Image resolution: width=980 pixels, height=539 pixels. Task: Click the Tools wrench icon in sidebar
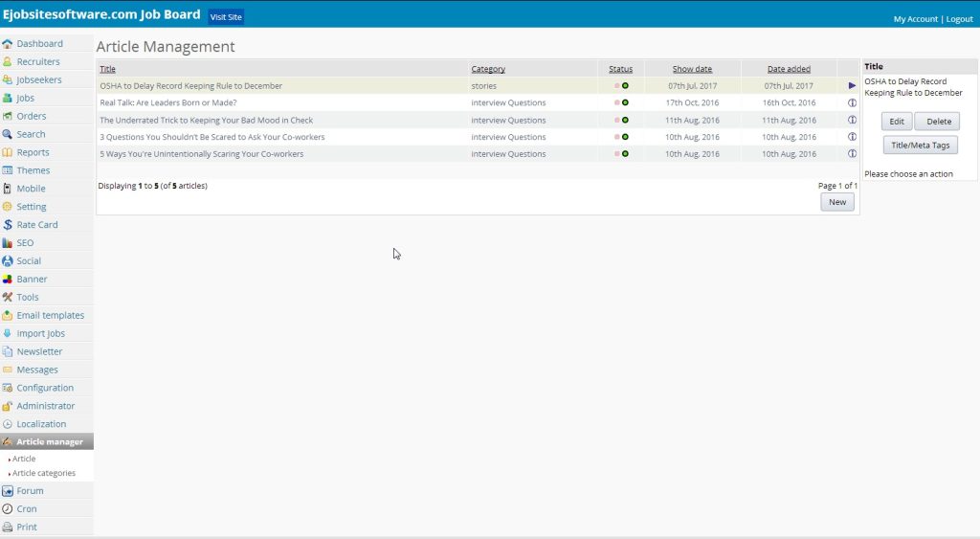[8, 298]
